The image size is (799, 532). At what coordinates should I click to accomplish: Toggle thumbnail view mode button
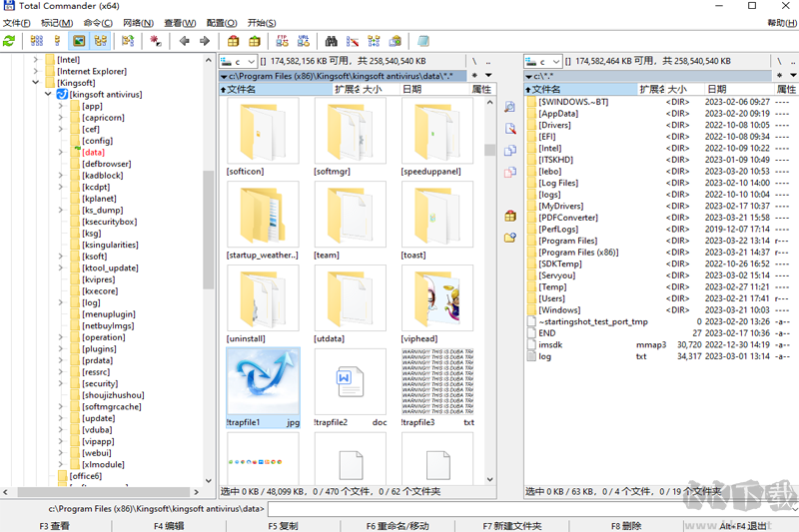[79, 41]
